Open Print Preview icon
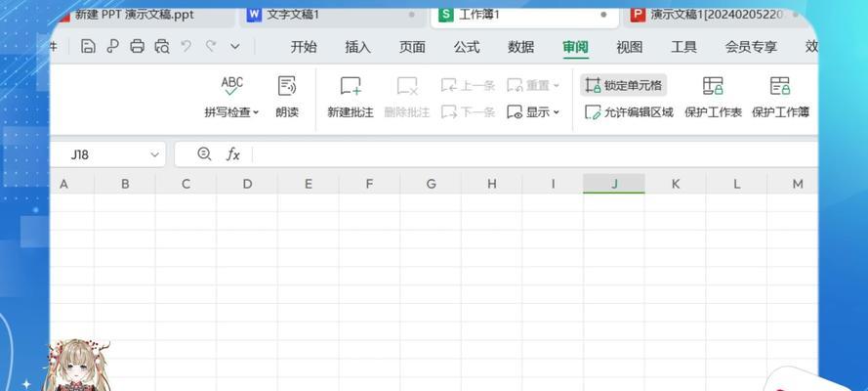Viewport: 868px width, 391px height. click(162, 47)
